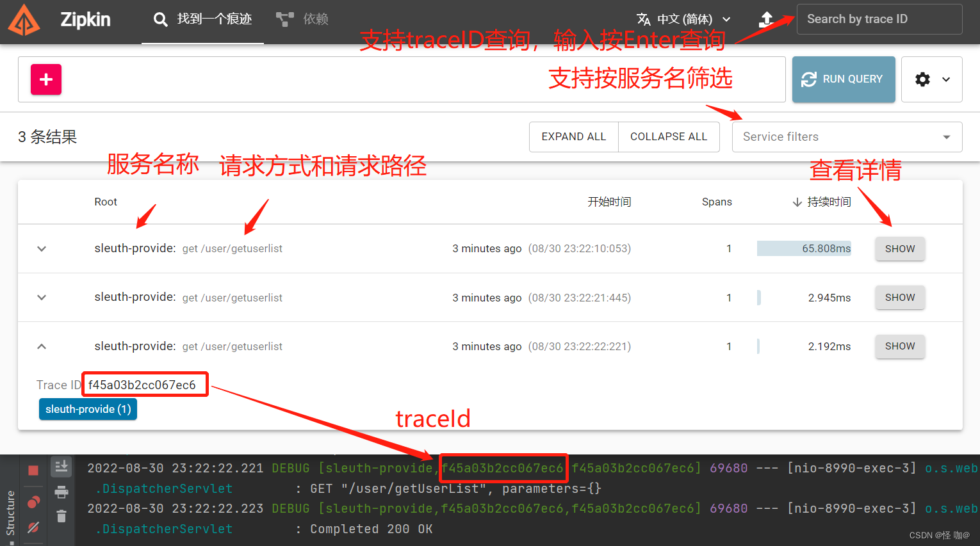
Task: Show details of the 2.945ms trace
Action: coord(900,298)
